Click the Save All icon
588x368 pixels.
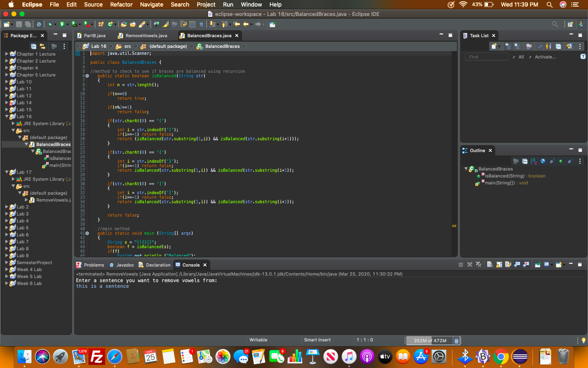(x=28, y=24)
